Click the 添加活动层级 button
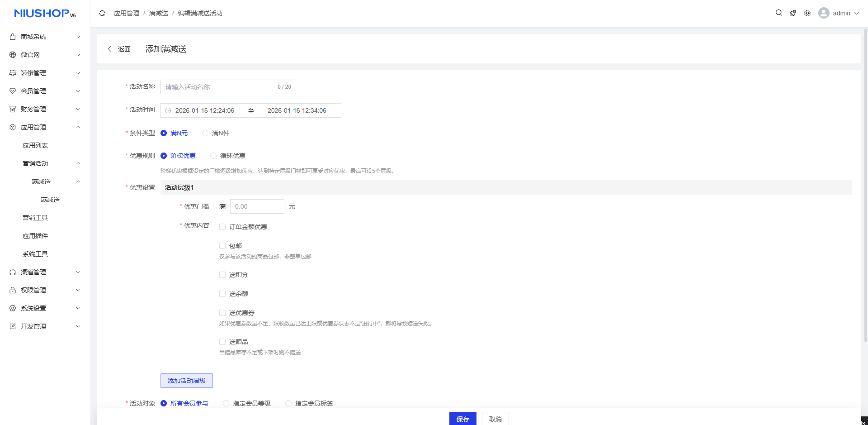Viewport: 868px width, 425px height. point(186,381)
